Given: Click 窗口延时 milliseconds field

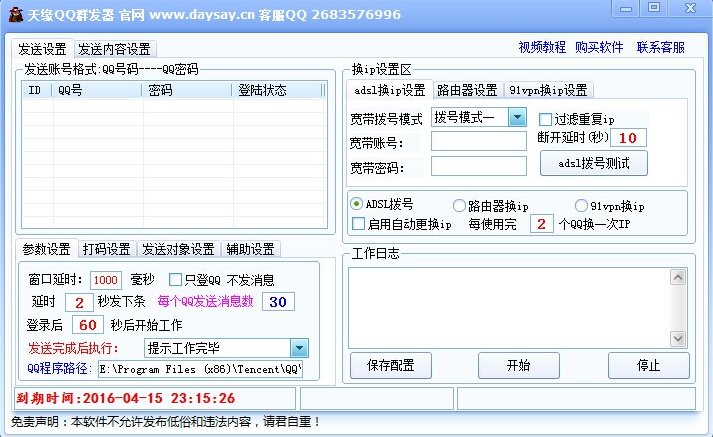Looking at the screenshot, I should (106, 280).
